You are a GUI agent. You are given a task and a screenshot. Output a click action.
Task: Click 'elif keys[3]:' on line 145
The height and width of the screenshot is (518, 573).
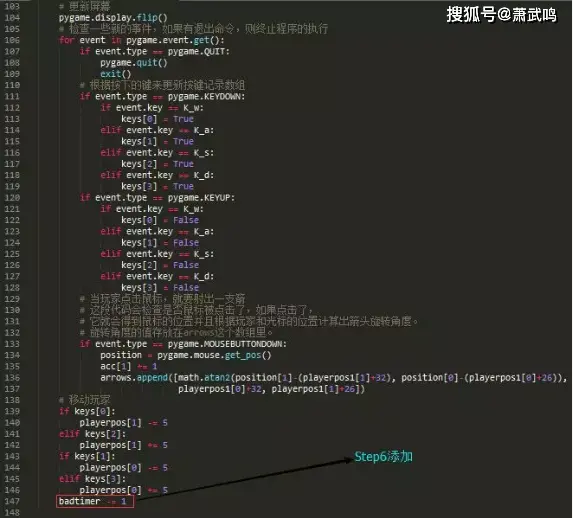point(92,479)
